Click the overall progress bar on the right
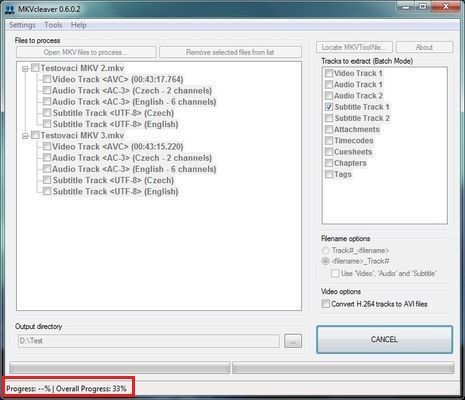This screenshot has width=465, height=400. click(x=343, y=368)
